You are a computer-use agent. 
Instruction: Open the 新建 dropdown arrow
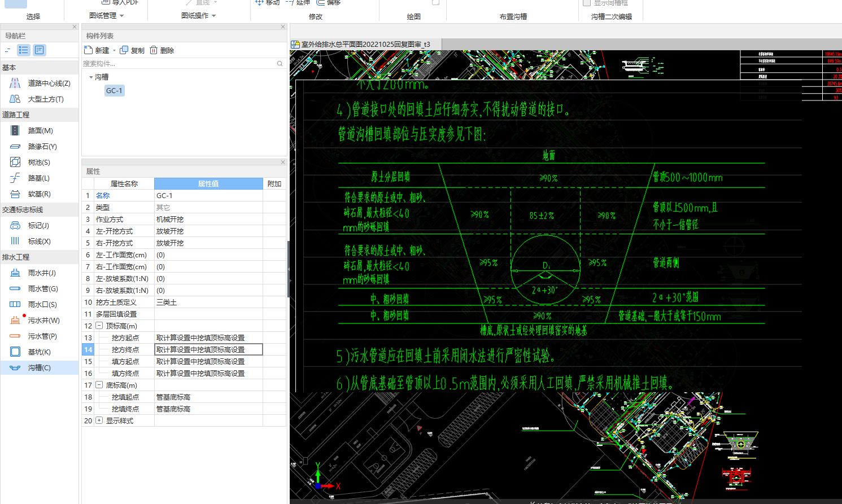(114, 50)
